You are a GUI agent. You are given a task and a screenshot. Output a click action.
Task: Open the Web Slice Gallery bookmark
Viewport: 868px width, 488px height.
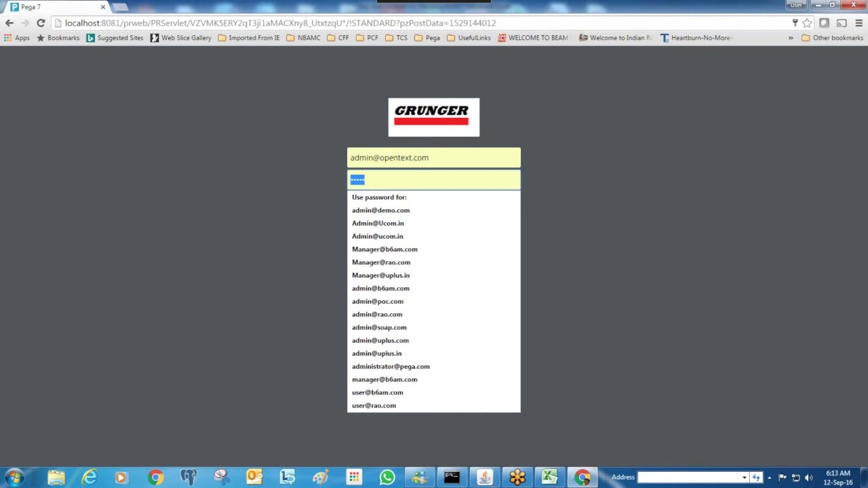[180, 38]
